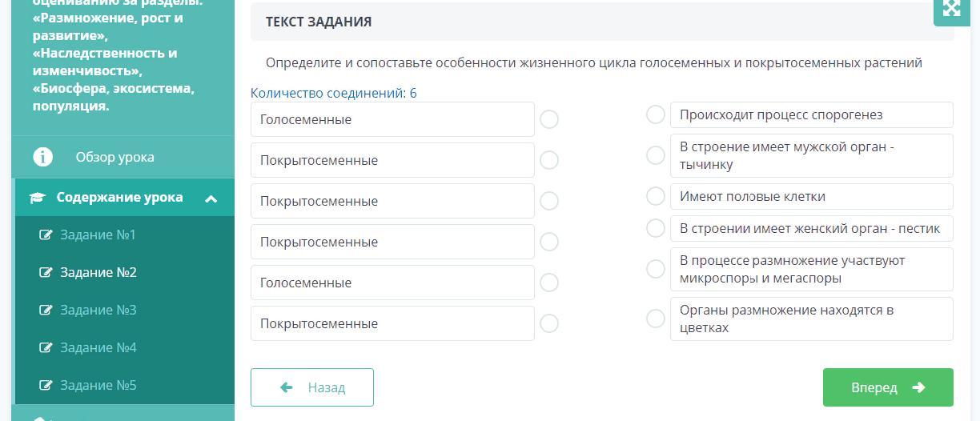Select the first Голосеменные connector circle
980x421 pixels.
[x=549, y=119]
